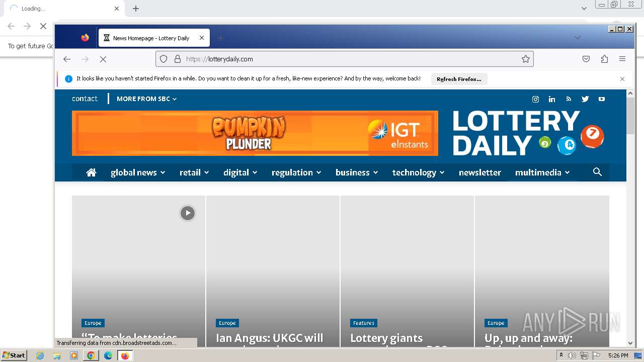The height and width of the screenshot is (362, 644).
Task: Click the Europe tag on the Ian Angus article
Action: [x=227, y=323]
